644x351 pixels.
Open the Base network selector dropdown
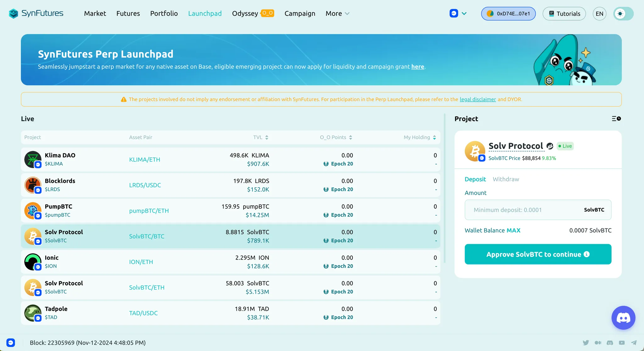458,14
